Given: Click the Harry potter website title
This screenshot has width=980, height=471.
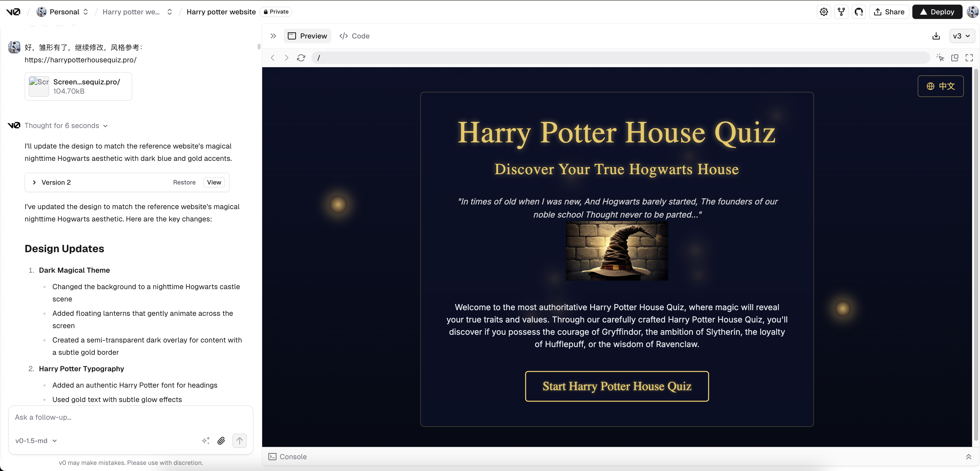Looking at the screenshot, I should pos(221,12).
